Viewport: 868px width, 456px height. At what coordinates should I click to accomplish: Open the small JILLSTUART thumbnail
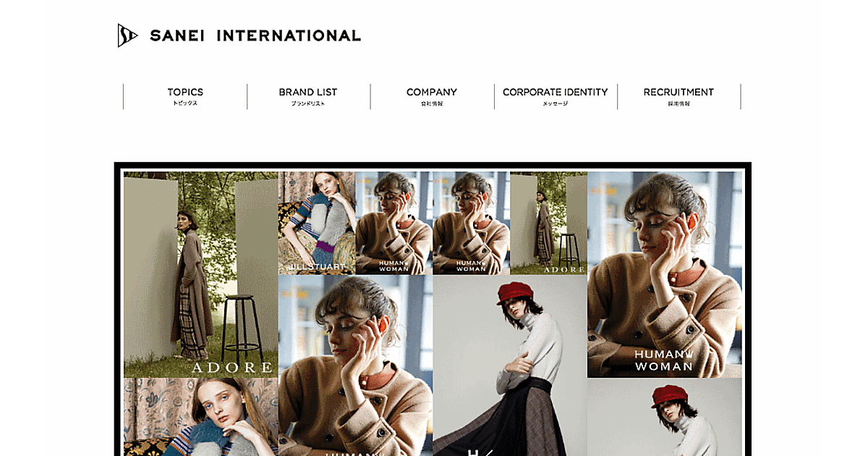(x=317, y=223)
